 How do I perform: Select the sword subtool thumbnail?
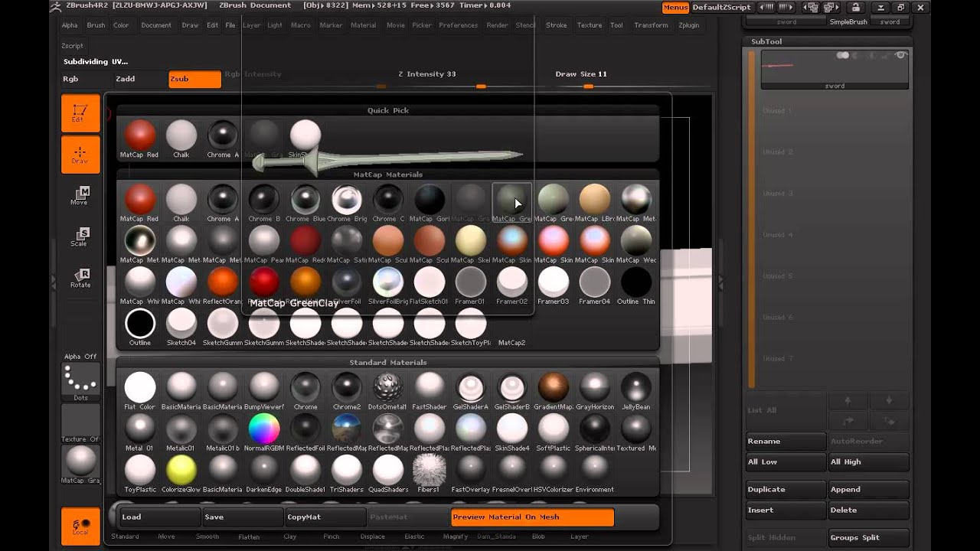coord(835,70)
